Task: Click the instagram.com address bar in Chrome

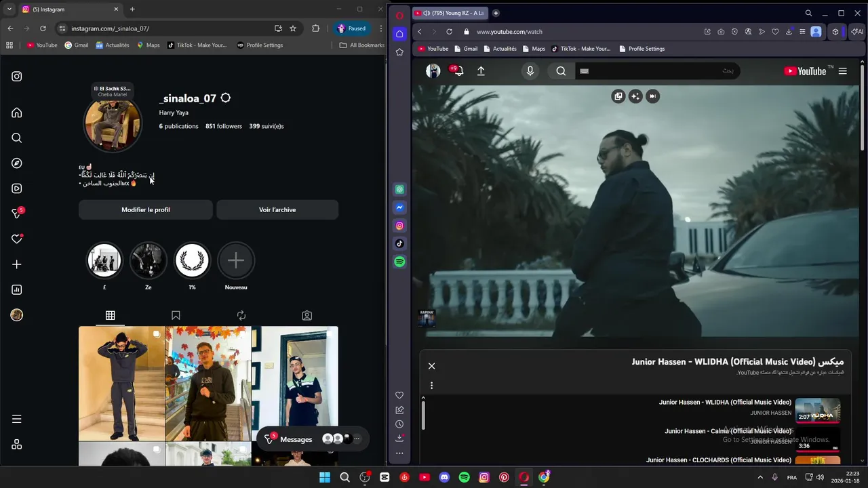Action: click(x=163, y=28)
